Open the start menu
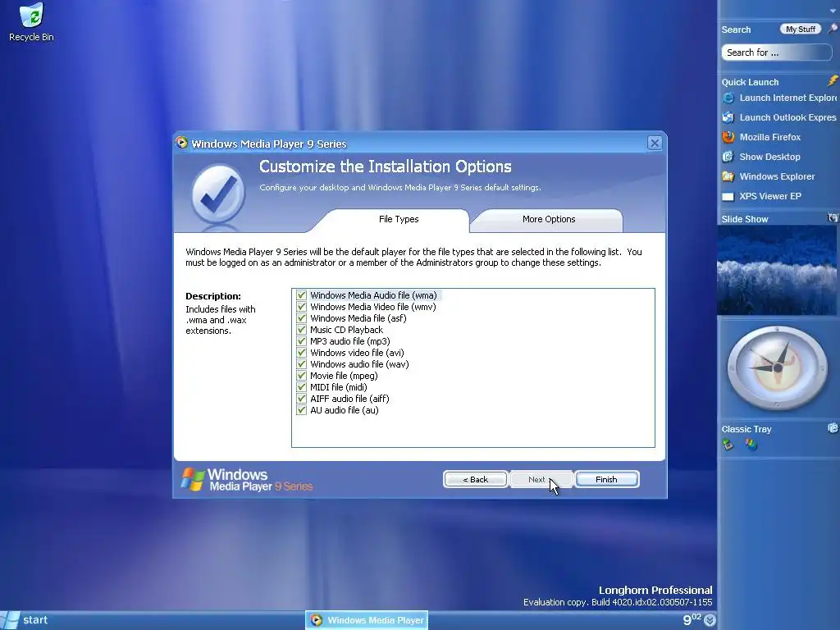Viewport: 840px width, 630px height. (x=25, y=620)
